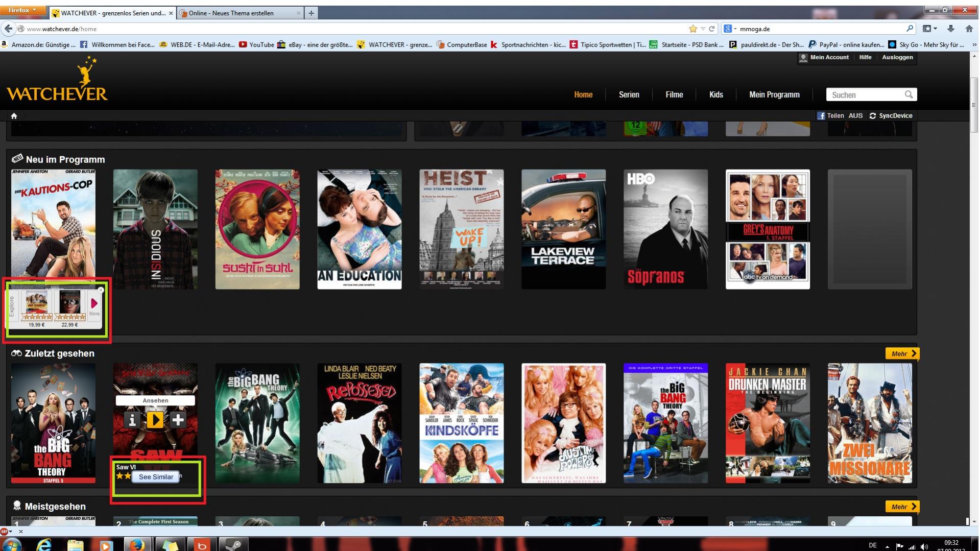Image resolution: width=980 pixels, height=551 pixels.
Task: Open the Heist poster
Action: pyautogui.click(x=462, y=229)
